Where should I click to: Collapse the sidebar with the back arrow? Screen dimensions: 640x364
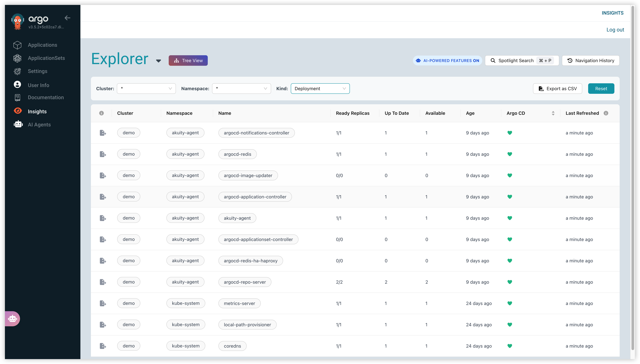click(67, 18)
